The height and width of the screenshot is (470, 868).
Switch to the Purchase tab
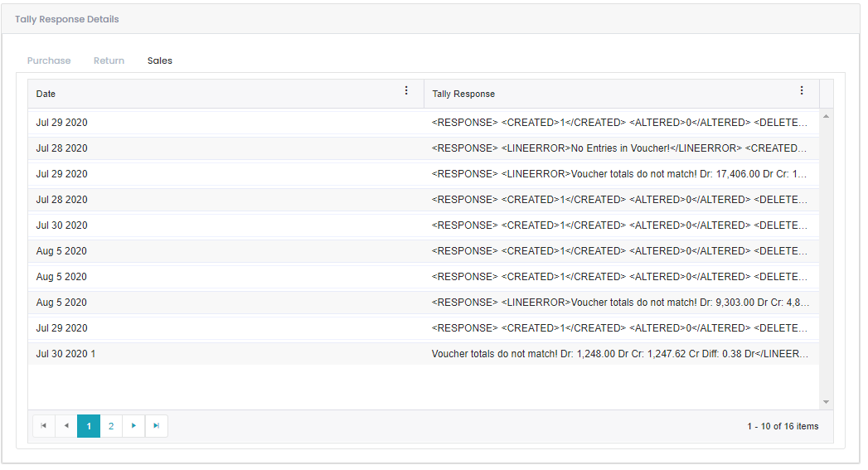pos(49,61)
